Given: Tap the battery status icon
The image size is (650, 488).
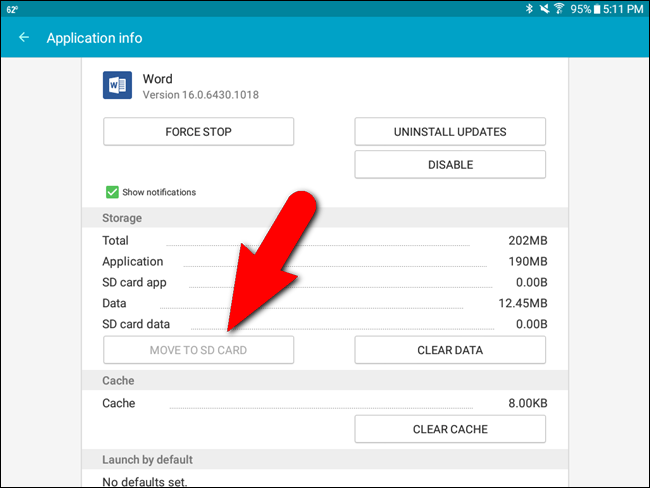Looking at the screenshot, I should coord(597,9).
